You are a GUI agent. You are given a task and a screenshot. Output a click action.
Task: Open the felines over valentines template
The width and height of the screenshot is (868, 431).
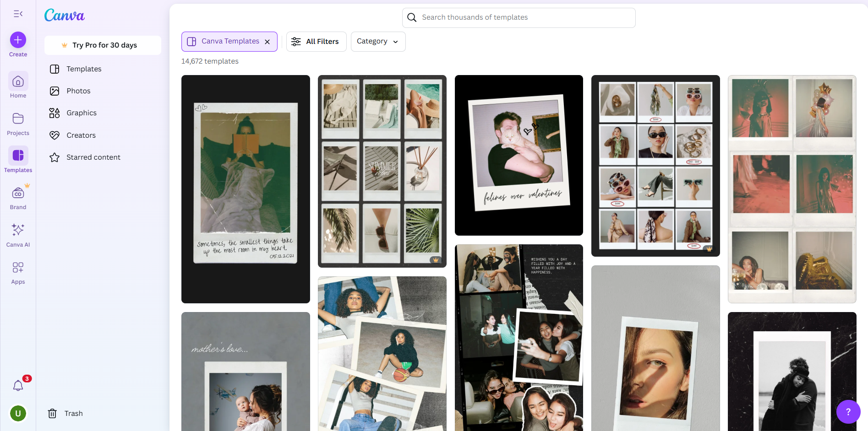pos(519,155)
